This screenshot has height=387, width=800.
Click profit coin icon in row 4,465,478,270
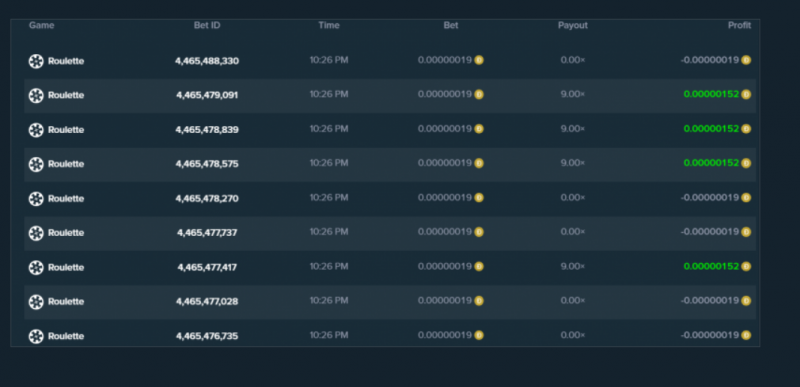pyautogui.click(x=746, y=198)
